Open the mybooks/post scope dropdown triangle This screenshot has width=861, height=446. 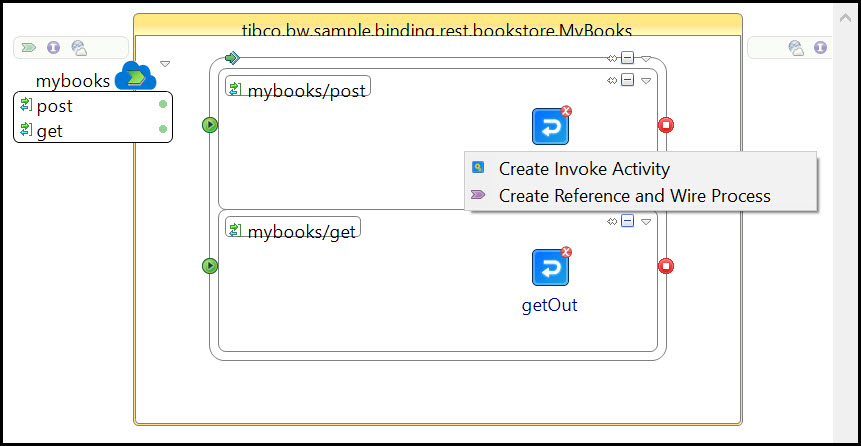(x=646, y=81)
